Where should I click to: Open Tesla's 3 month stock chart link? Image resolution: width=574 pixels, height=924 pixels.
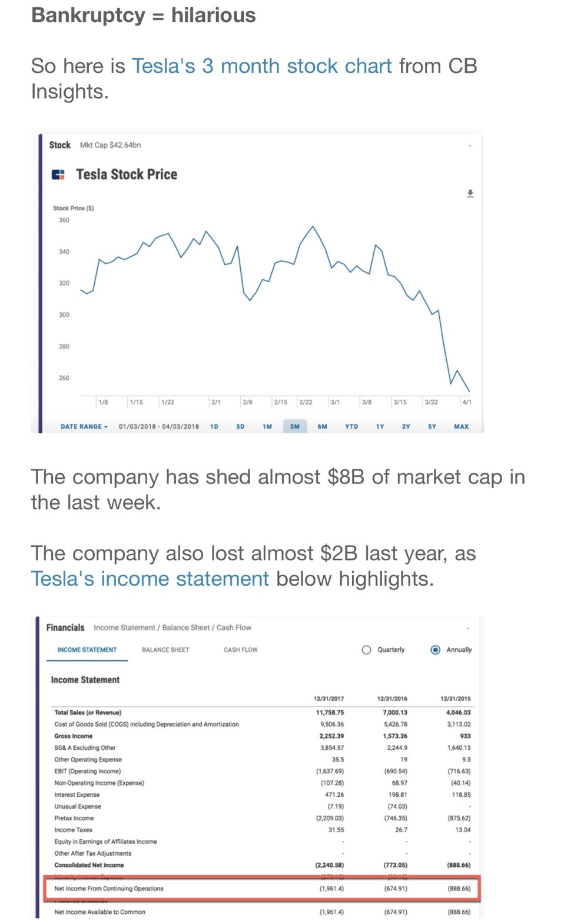(x=261, y=66)
